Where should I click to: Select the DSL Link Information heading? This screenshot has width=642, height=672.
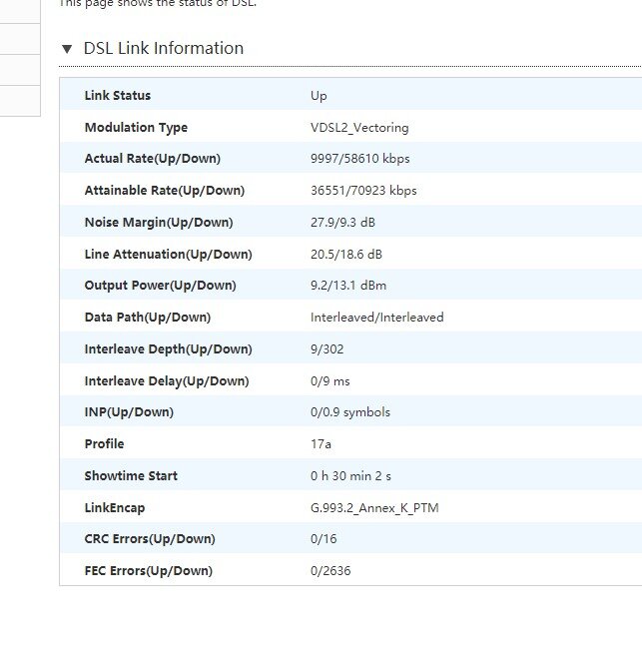[x=164, y=48]
